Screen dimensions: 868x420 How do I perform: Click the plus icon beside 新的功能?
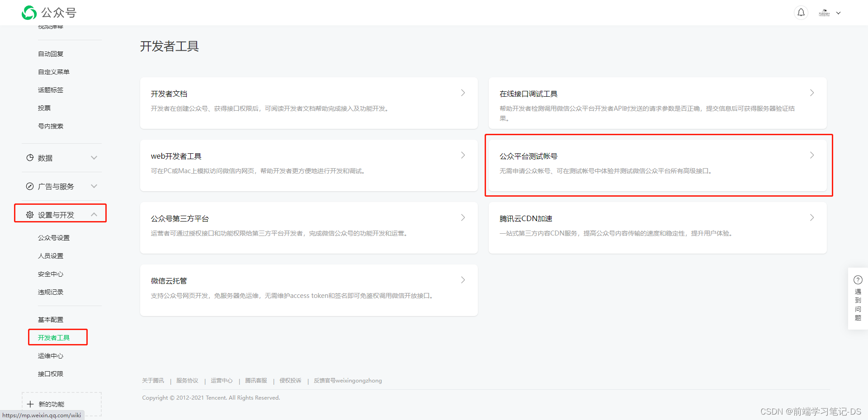point(30,404)
